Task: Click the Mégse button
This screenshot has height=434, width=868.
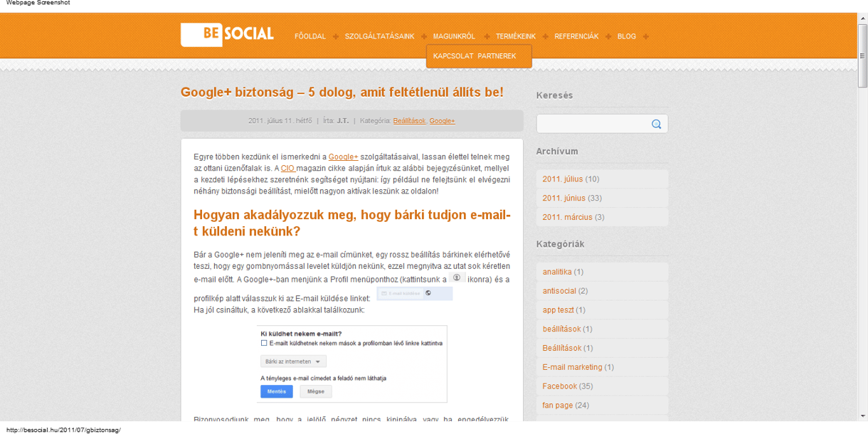Action: pos(316,391)
